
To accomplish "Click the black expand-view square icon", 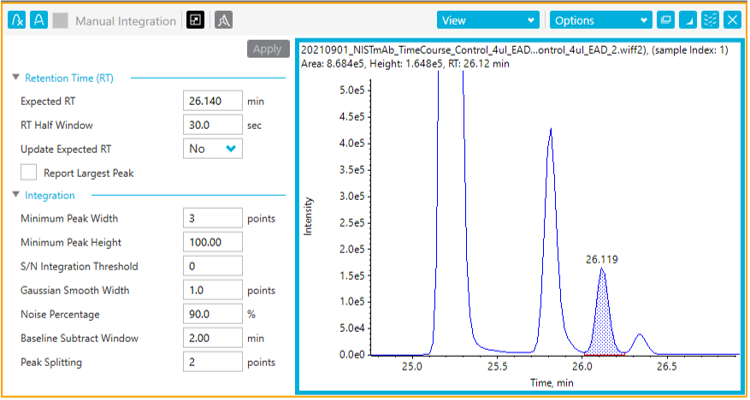I will click(x=196, y=19).
